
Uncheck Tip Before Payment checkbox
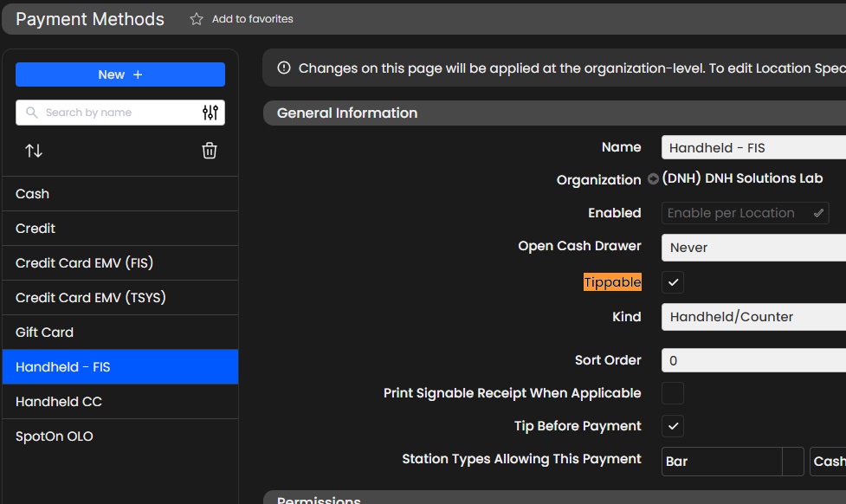click(x=673, y=426)
